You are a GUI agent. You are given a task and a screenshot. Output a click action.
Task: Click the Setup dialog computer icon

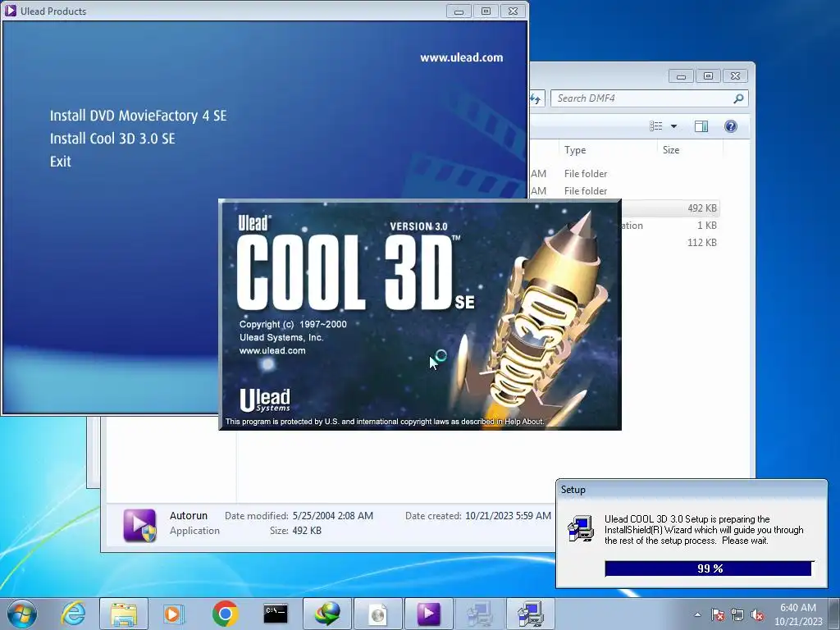[581, 529]
